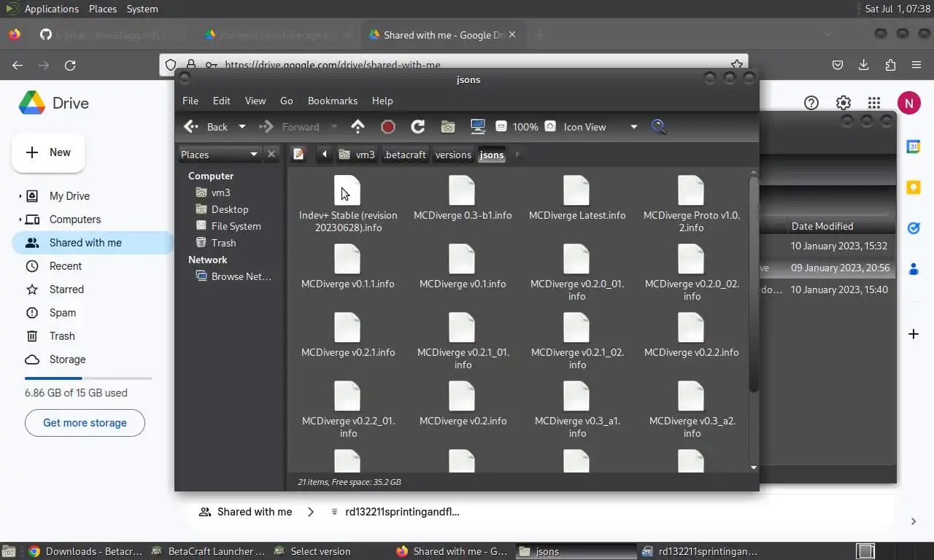Select jsons in the path bar
Image resolution: width=934 pixels, height=560 pixels.
pos(492,155)
